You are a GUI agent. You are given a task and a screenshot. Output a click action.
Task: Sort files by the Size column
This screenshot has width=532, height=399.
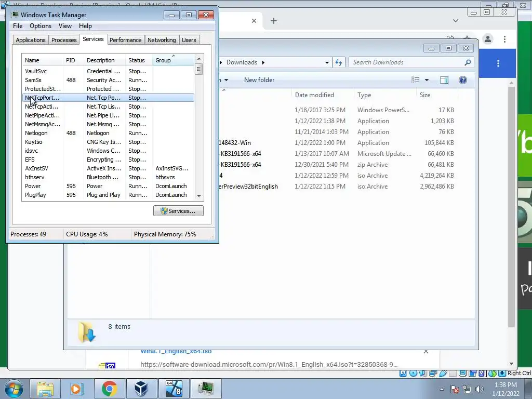[x=437, y=95]
